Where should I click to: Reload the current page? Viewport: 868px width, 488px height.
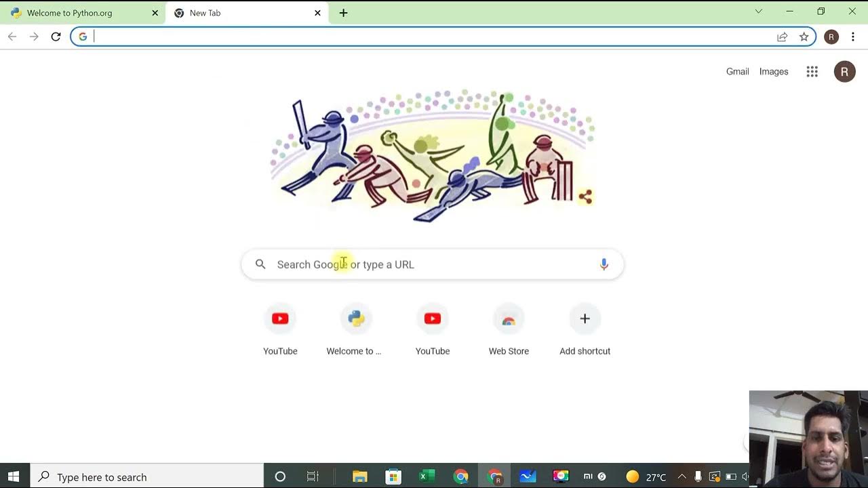56,37
